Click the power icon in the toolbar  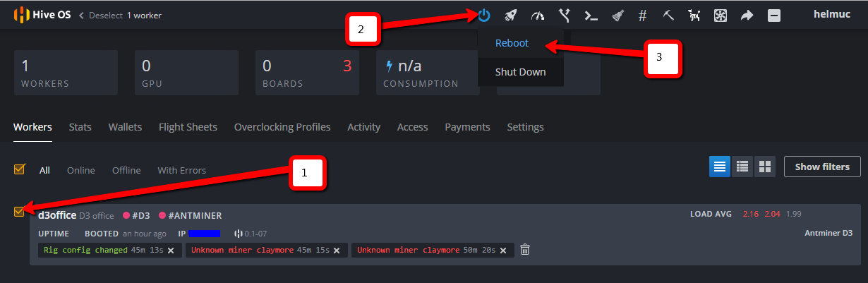tap(483, 15)
